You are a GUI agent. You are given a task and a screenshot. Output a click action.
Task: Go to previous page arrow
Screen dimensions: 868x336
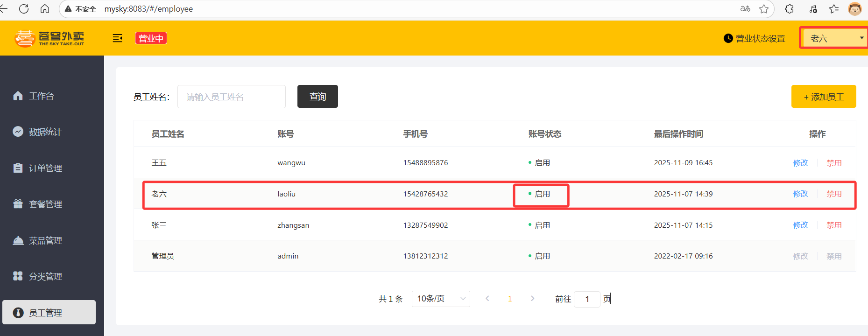pyautogui.click(x=487, y=299)
